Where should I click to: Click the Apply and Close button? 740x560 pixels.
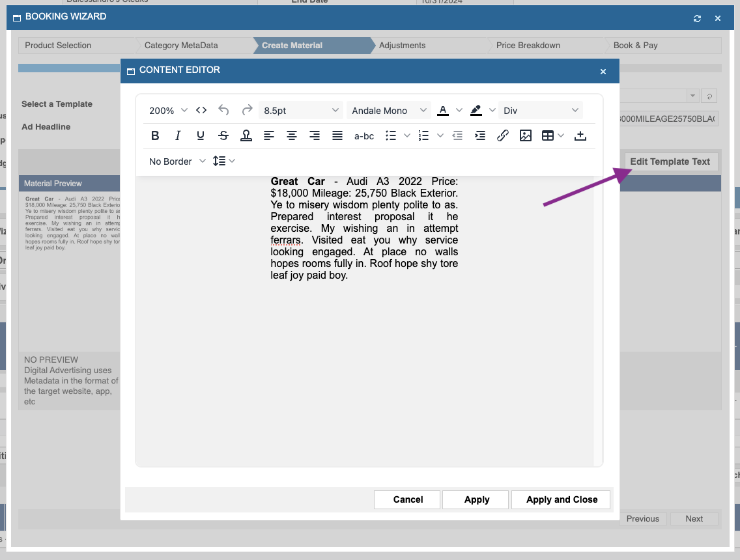[x=562, y=499]
